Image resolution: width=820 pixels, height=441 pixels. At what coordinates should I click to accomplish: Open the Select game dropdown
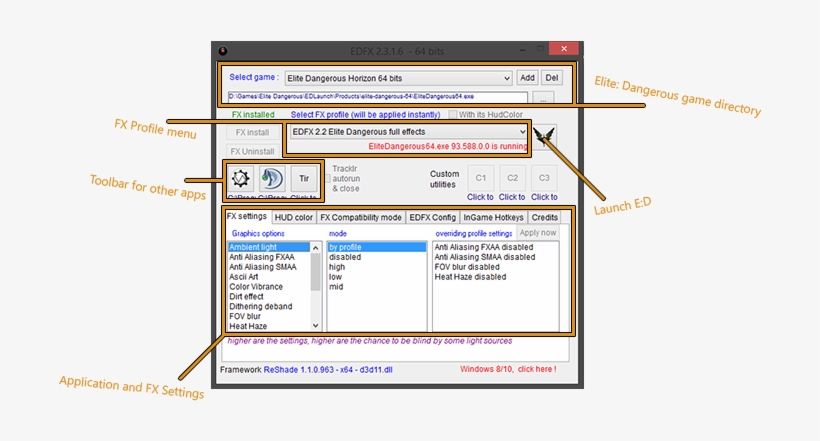click(x=398, y=78)
